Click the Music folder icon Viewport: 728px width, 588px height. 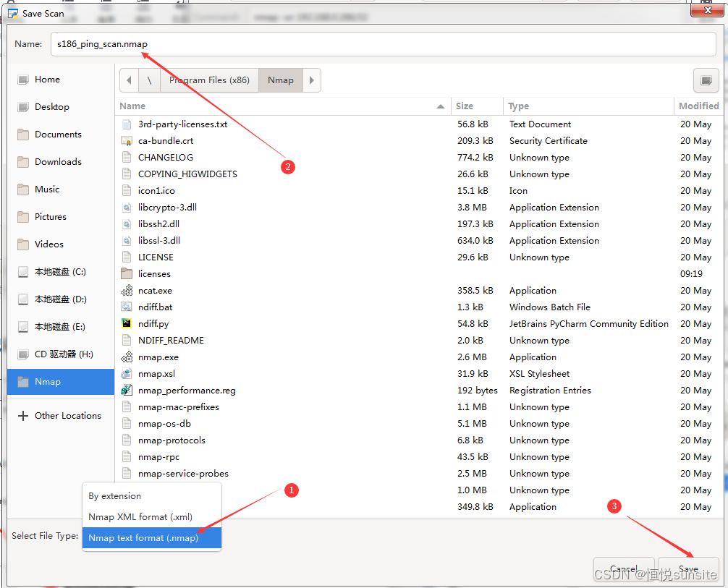22,189
